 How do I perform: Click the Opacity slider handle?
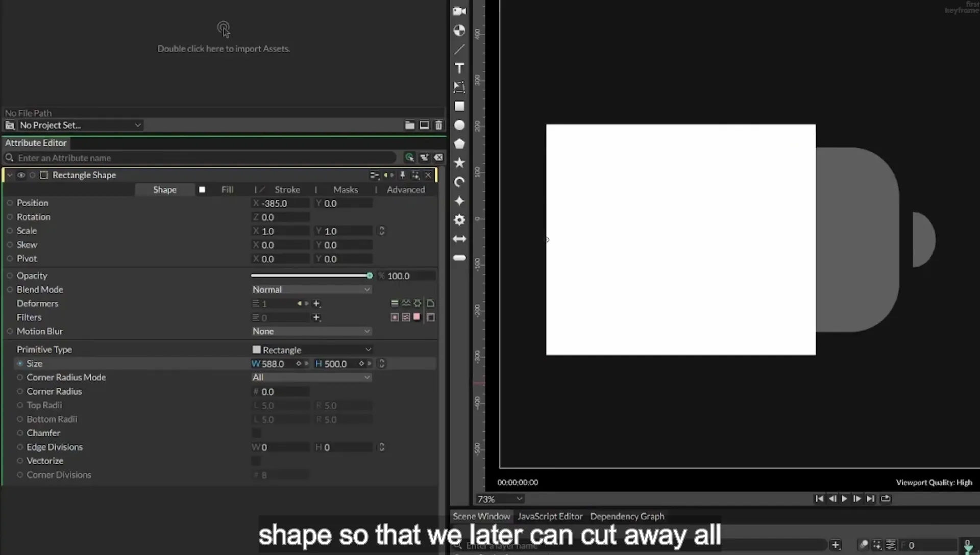370,275
